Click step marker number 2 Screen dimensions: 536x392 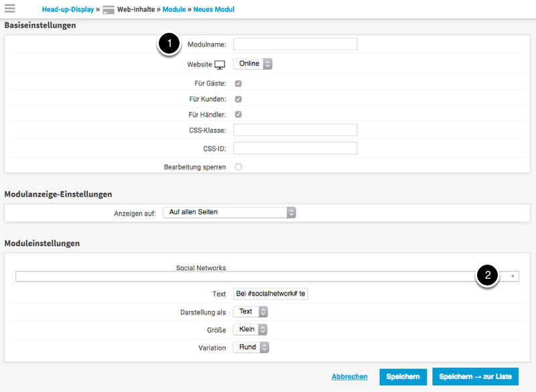click(487, 275)
